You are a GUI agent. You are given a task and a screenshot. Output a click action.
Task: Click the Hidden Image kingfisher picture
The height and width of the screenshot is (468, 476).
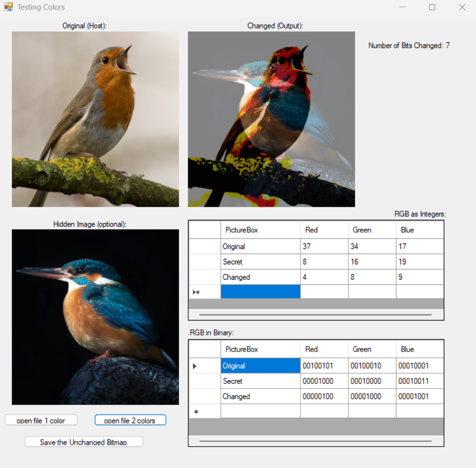(95, 316)
